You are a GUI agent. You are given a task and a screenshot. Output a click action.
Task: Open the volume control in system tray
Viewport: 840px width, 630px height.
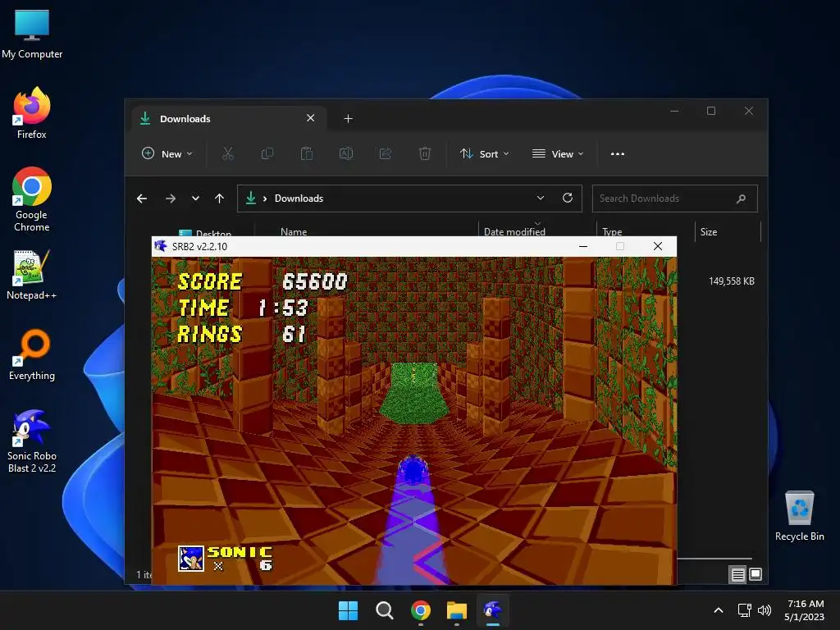[x=765, y=610]
